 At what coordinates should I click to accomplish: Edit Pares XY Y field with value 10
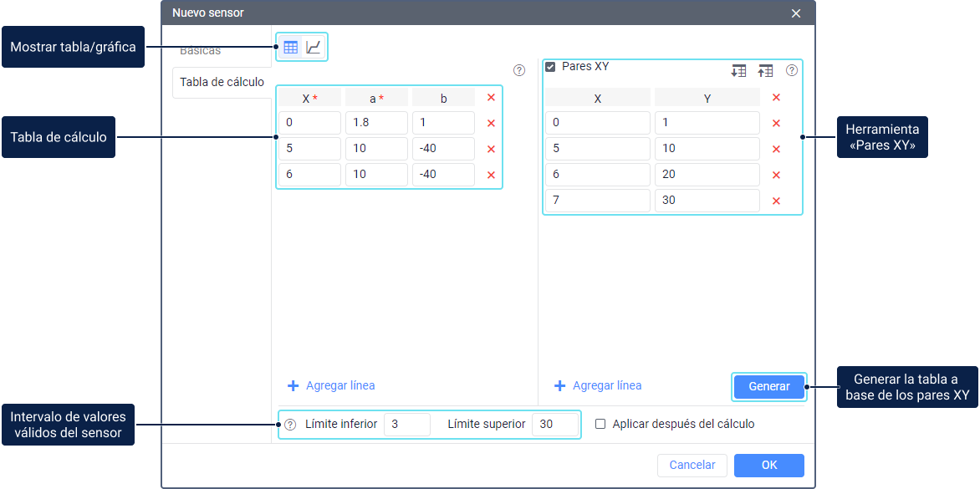[707, 149]
